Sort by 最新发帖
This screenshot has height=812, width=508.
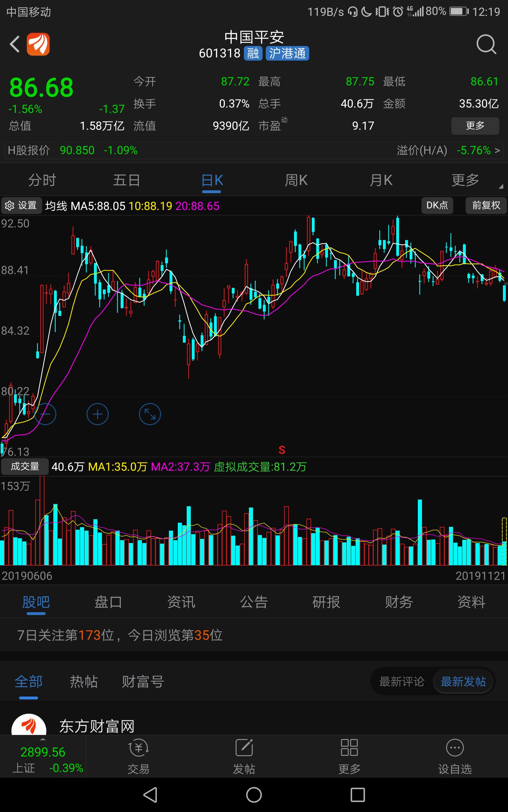coord(463,681)
